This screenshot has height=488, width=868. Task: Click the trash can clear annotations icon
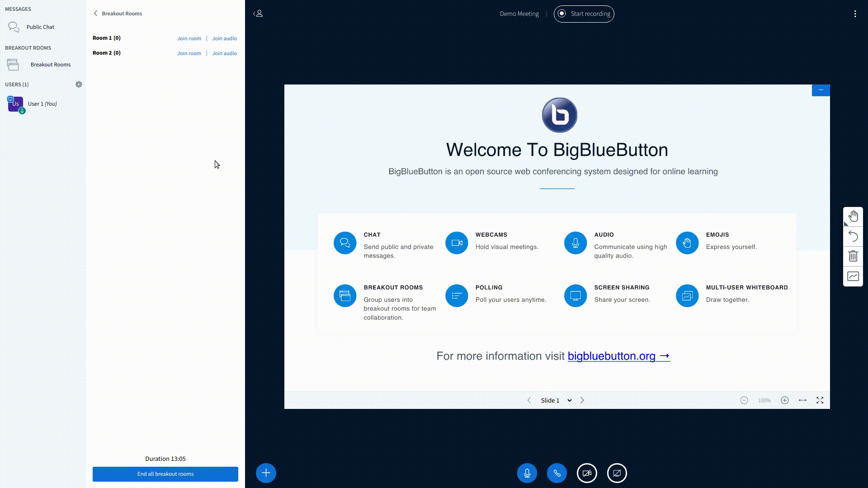pos(853,256)
